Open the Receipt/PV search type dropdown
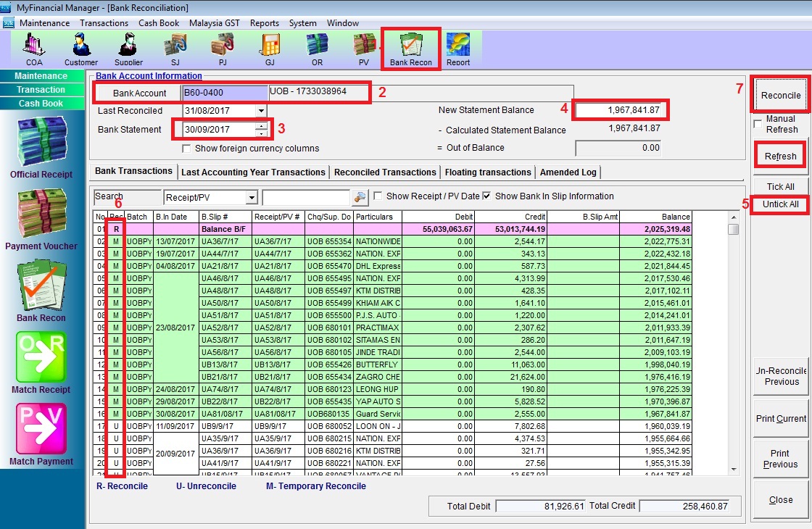Image resolution: width=812 pixels, height=529 pixels. click(x=251, y=198)
